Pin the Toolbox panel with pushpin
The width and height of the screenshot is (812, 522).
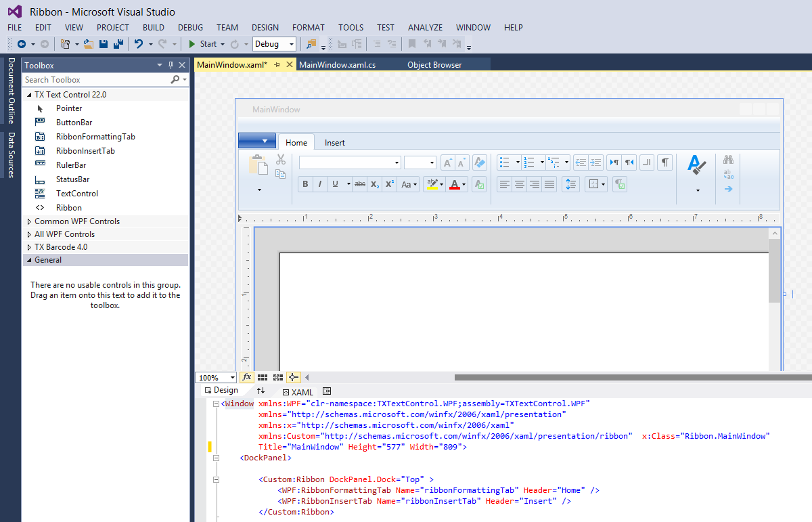[x=171, y=65]
